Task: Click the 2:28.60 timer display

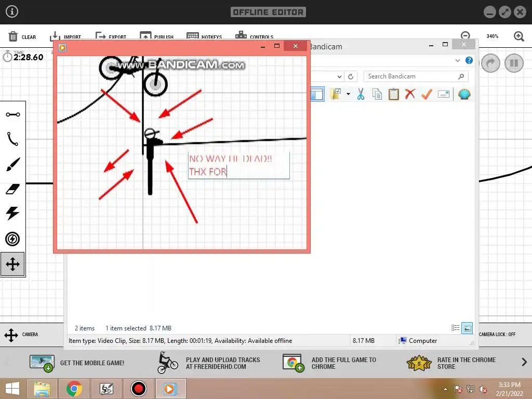Action: coord(28,57)
